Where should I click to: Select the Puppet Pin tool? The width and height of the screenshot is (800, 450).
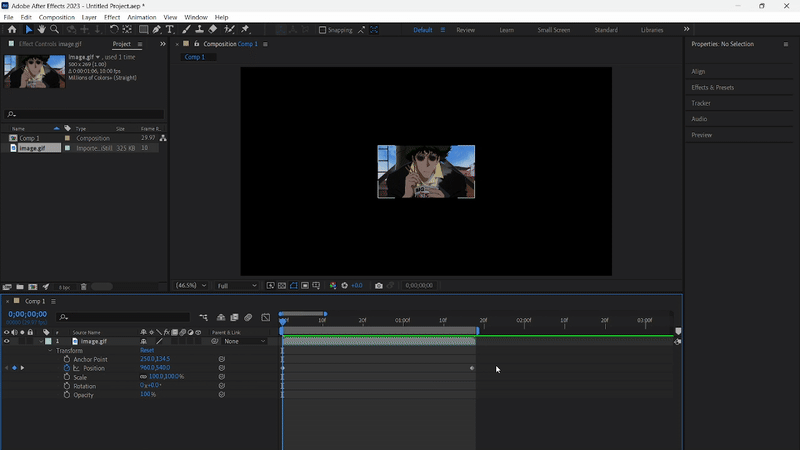coord(245,30)
